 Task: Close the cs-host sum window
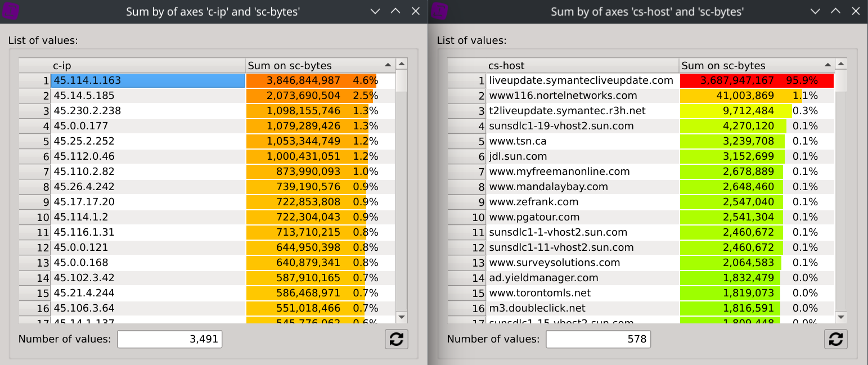(x=856, y=11)
